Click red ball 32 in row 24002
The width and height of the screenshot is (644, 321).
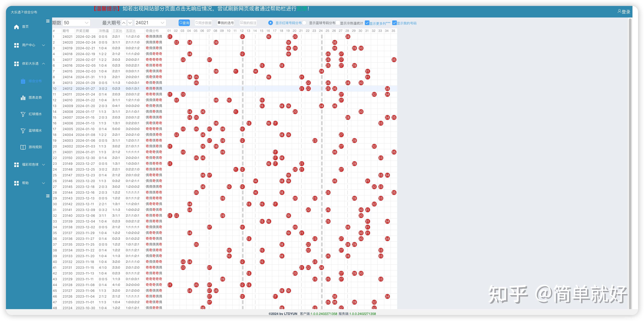pyautogui.click(x=374, y=146)
